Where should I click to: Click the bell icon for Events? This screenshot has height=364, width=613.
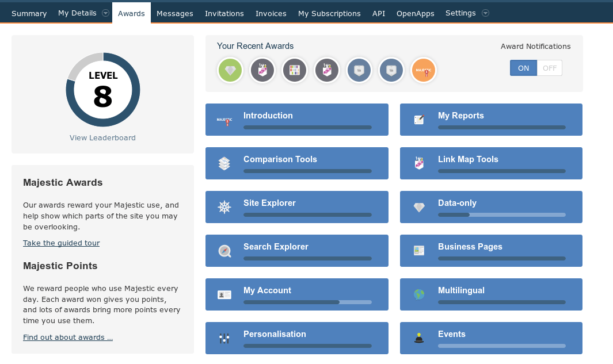coord(419,338)
